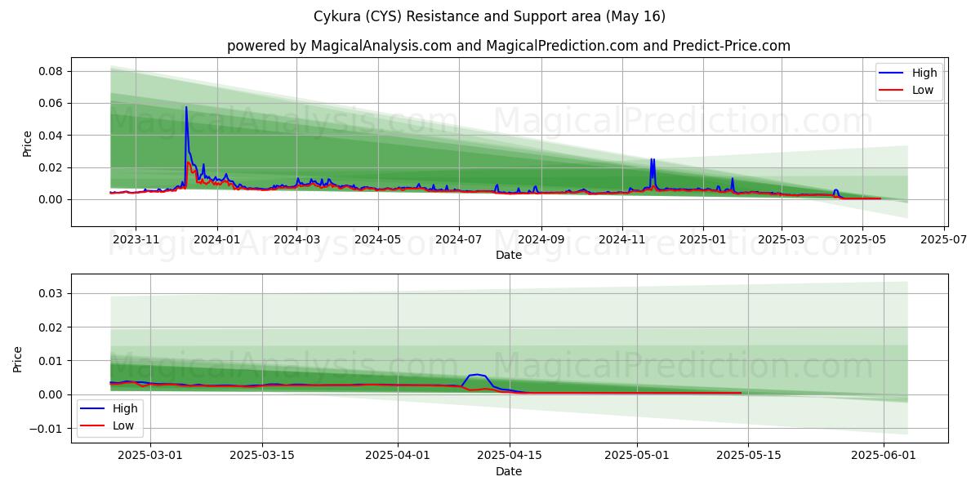Image resolution: width=980 pixels, height=490 pixels.
Task: Click the 2025-05-15 x-axis label in bottom chart
Action: [x=748, y=457]
